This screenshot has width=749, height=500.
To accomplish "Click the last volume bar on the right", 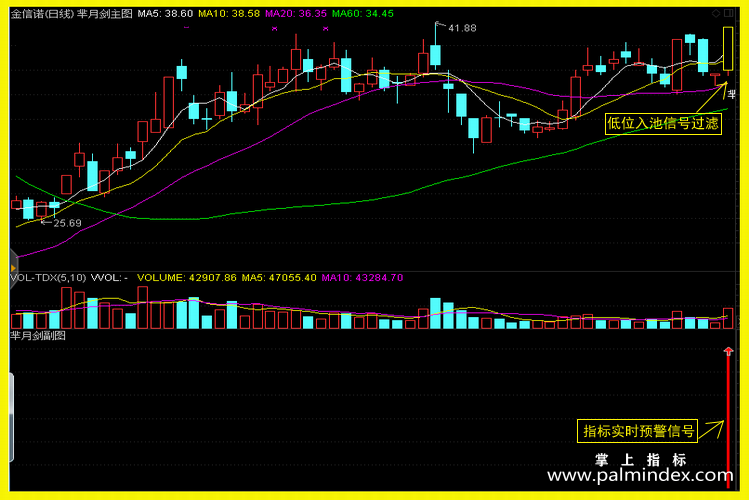I will pyautogui.click(x=728, y=319).
